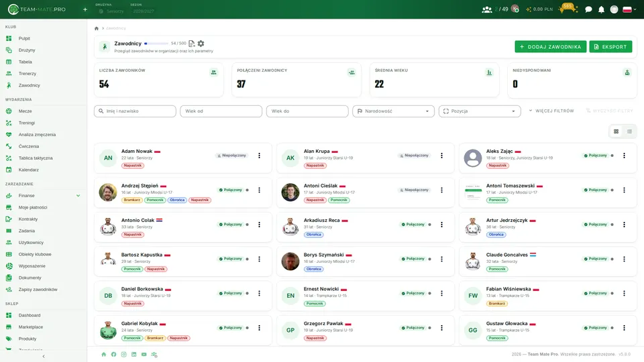Open the Pozycja dropdown

pos(480,111)
